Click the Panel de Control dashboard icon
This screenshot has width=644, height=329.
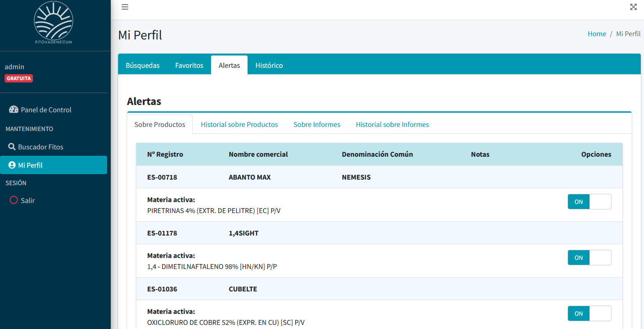pyautogui.click(x=14, y=110)
